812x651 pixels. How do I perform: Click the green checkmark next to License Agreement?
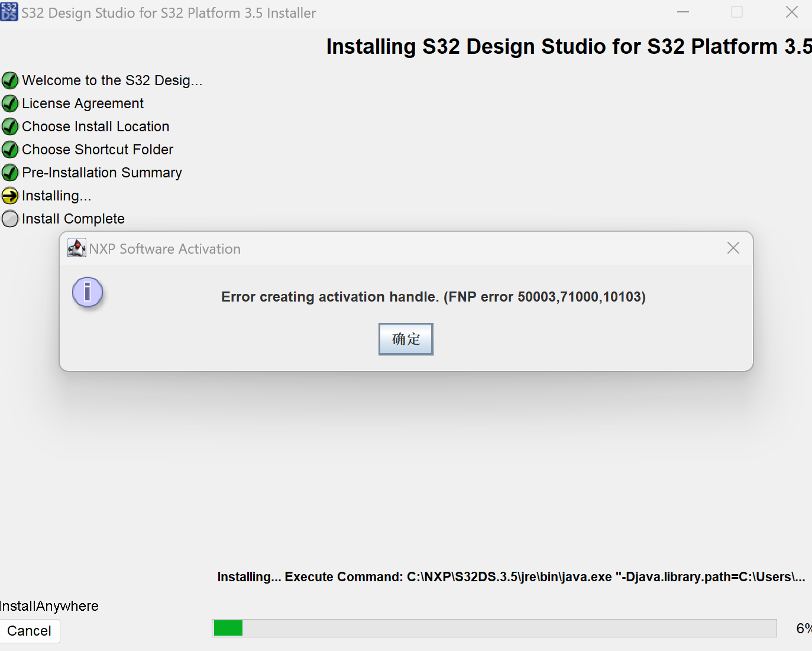(9, 103)
